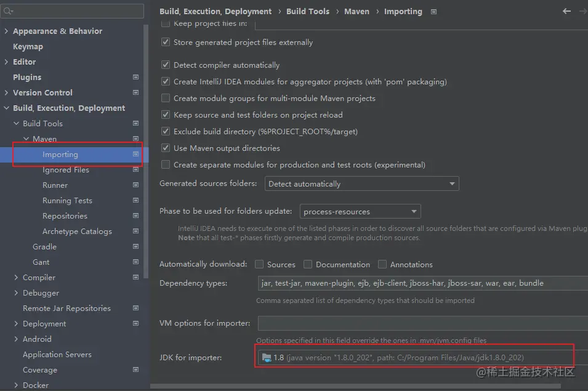588x391 pixels.
Task: Click the project-level icon beside Repositories
Action: (135, 216)
